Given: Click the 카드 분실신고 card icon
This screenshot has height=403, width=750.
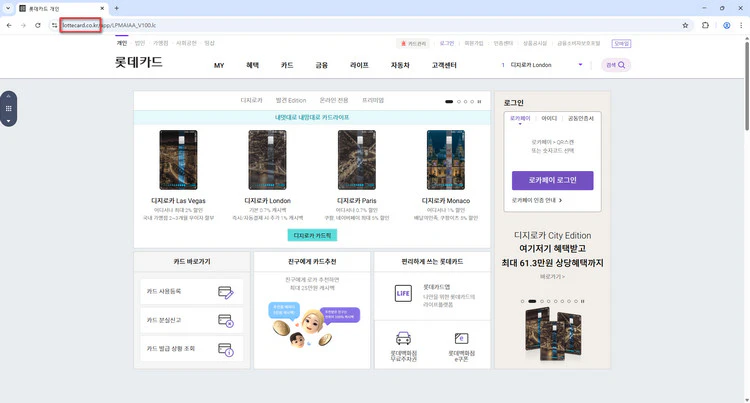Looking at the screenshot, I should 225,320.
